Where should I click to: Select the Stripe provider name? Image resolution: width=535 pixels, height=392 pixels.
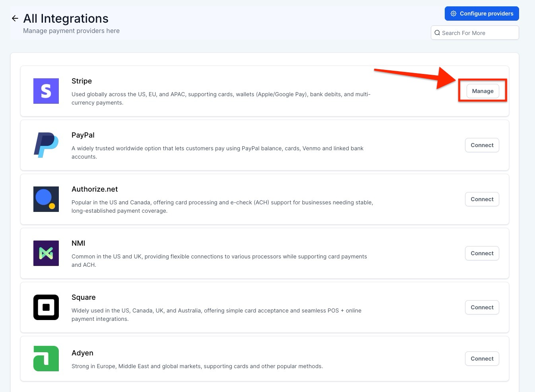click(81, 81)
